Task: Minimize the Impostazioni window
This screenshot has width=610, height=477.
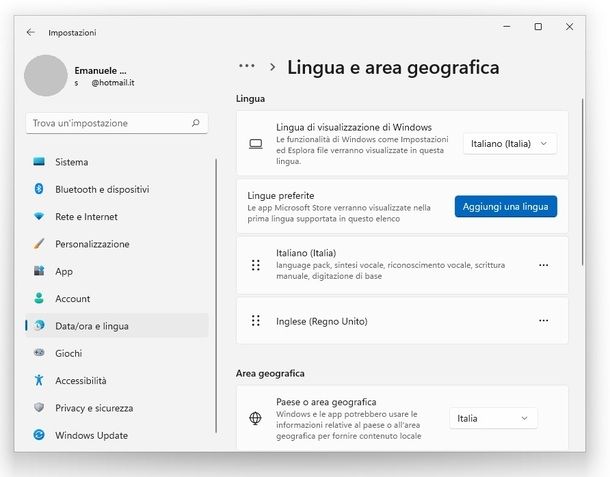Action: point(507,26)
